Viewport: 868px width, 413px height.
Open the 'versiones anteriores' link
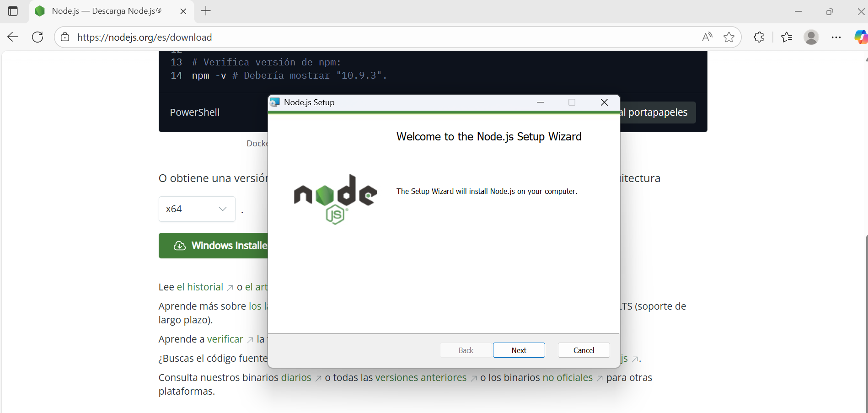[420, 377]
